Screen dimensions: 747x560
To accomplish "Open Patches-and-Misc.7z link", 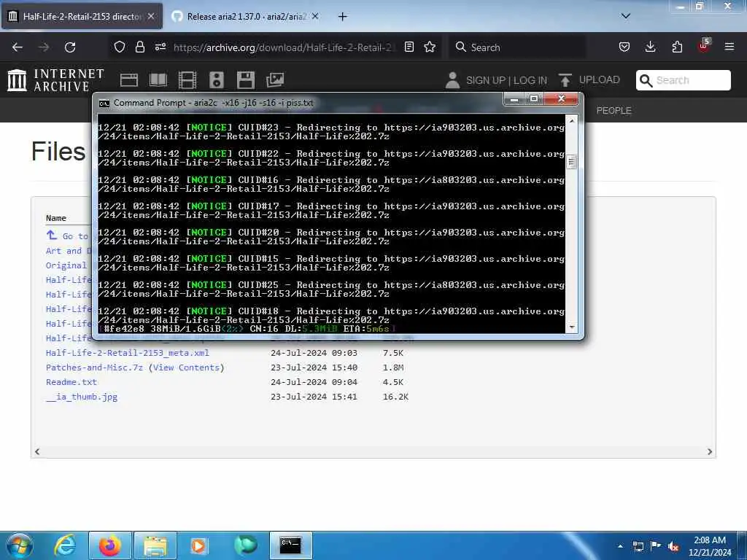I will 94,367.
